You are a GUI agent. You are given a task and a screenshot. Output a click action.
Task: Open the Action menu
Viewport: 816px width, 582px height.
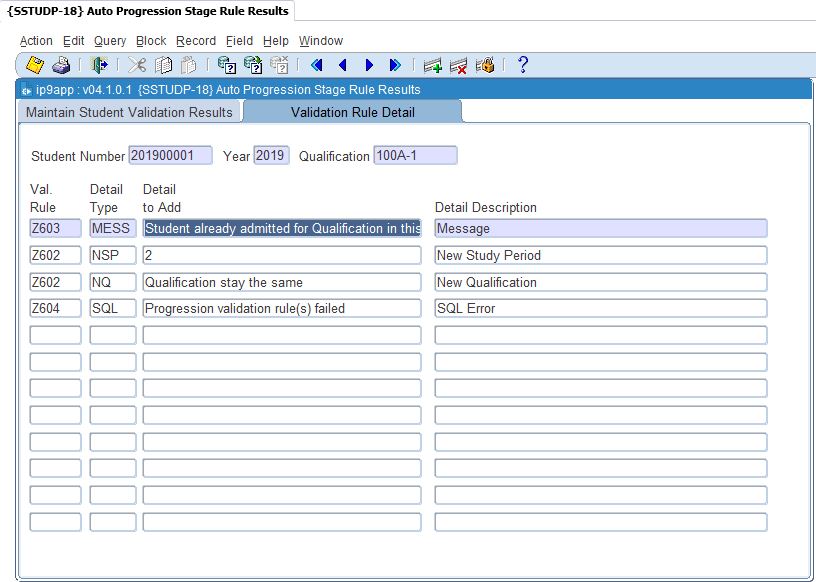(x=36, y=41)
